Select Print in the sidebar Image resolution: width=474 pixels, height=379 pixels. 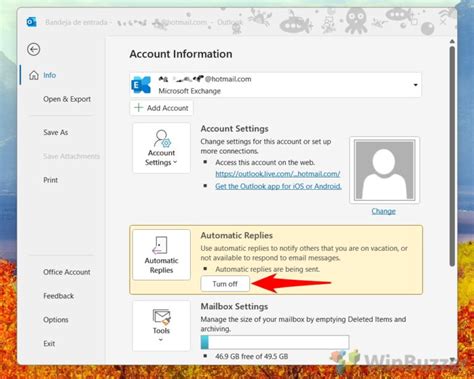[51, 180]
